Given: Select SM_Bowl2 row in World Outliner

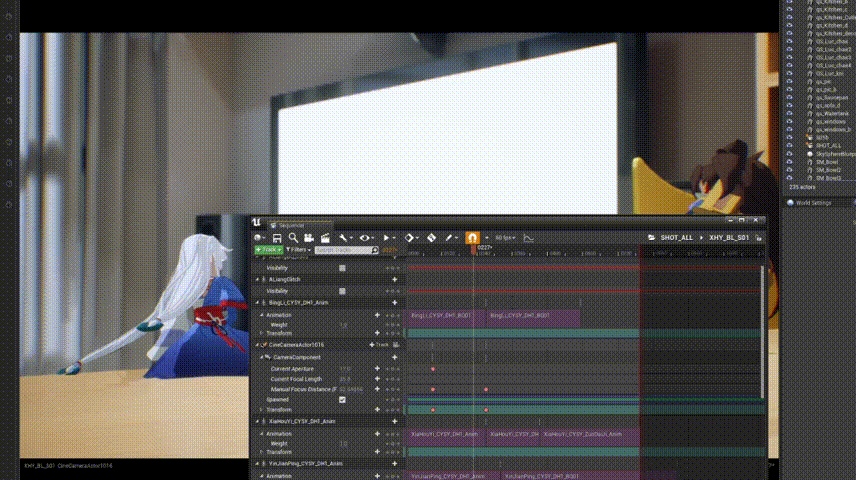Looking at the screenshot, I should (x=819, y=170).
